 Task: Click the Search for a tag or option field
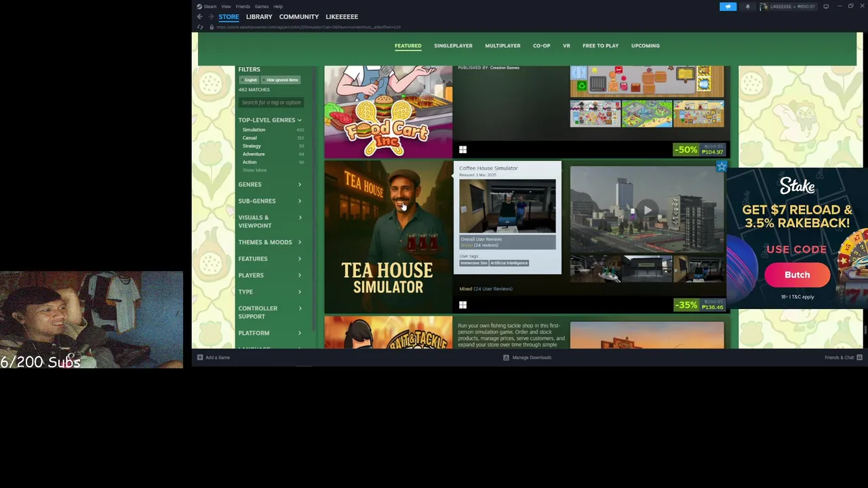click(271, 102)
